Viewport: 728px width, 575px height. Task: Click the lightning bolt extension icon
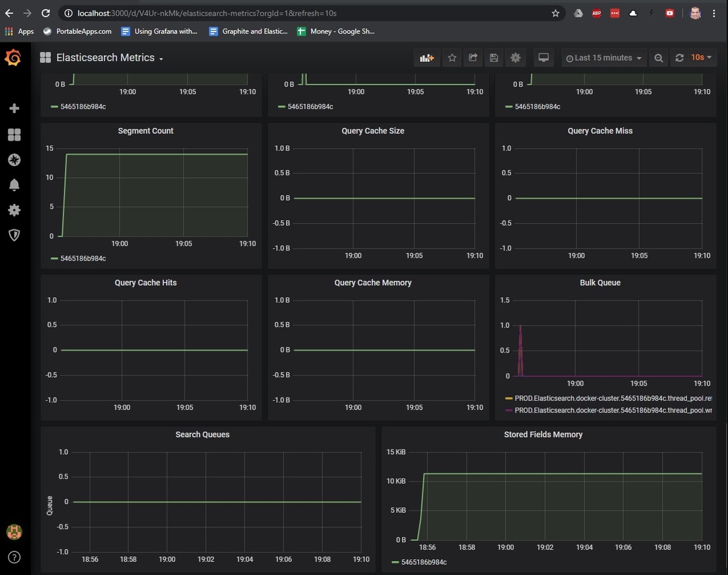pos(652,13)
